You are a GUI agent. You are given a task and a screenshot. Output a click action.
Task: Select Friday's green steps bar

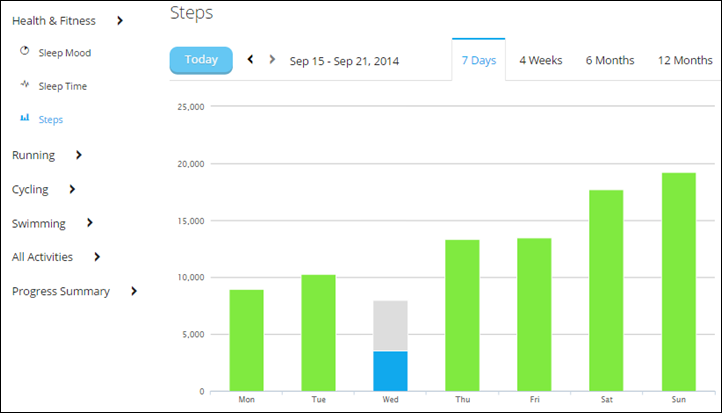coord(534,314)
